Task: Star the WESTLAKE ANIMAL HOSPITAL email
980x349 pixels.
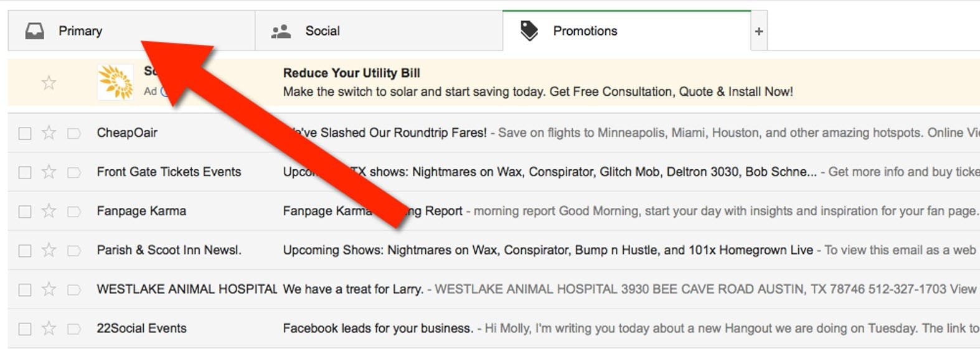Action: (x=49, y=289)
